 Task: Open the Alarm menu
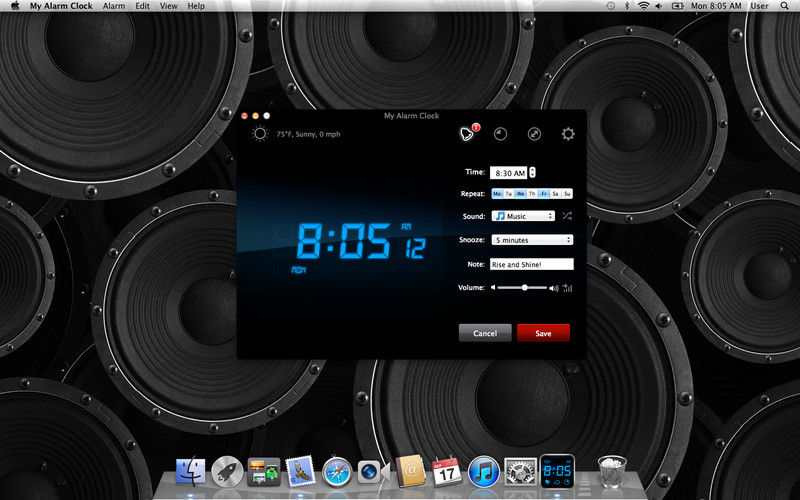(114, 6)
